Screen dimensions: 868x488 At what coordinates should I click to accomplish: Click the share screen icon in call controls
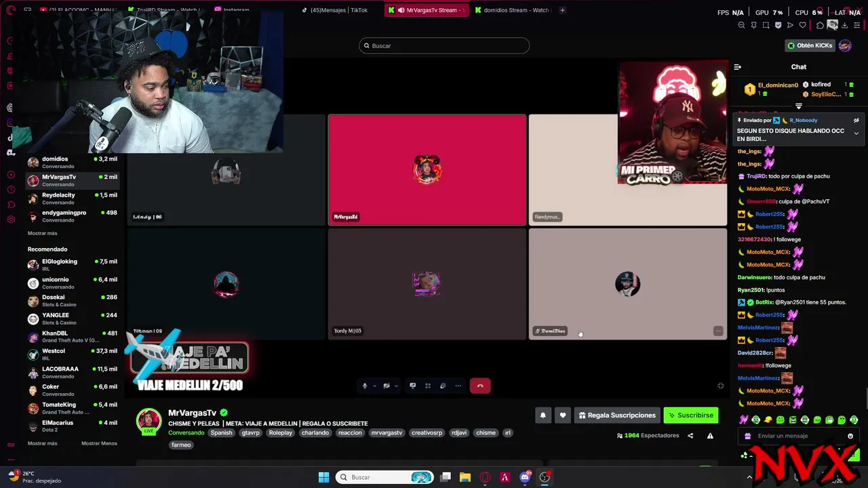click(x=412, y=386)
